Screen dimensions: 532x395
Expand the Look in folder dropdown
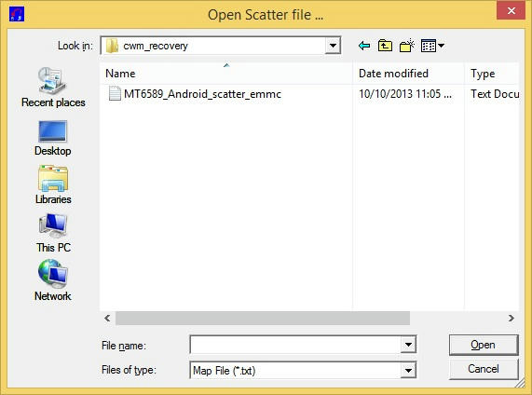333,46
